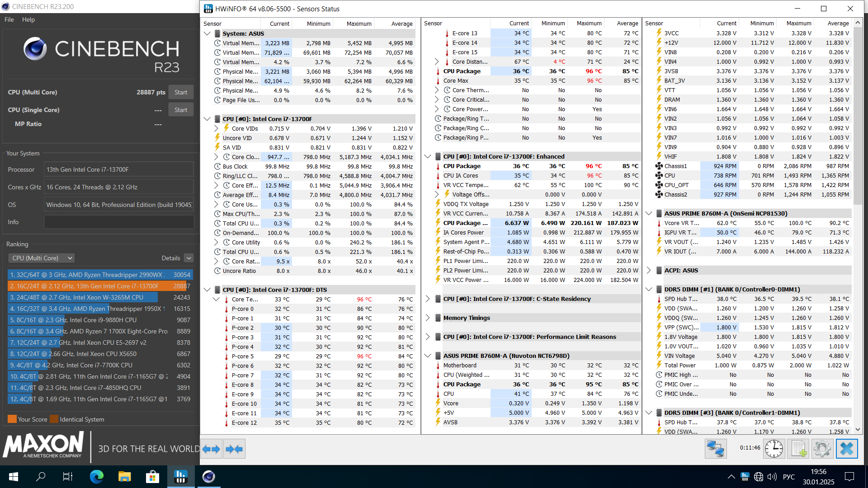868x488 pixels.
Task: Click the clock reset-timer icon
Action: tap(774, 449)
